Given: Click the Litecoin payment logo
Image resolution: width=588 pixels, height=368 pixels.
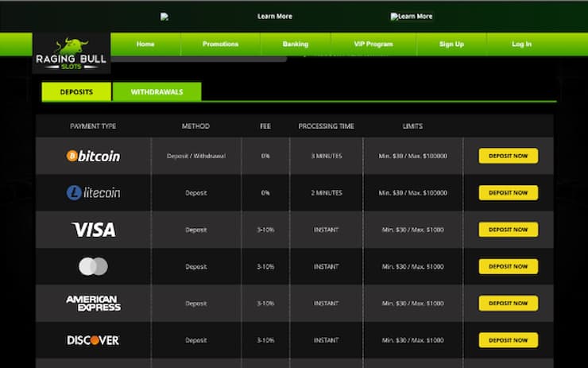Looking at the screenshot, I should click(x=94, y=192).
